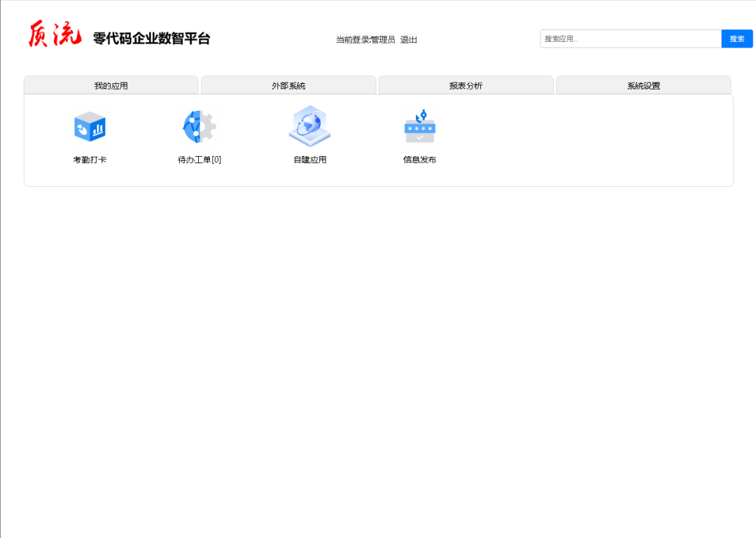This screenshot has width=756, height=538.
Task: Click the 考勤打卡 text label
Action: pos(90,160)
